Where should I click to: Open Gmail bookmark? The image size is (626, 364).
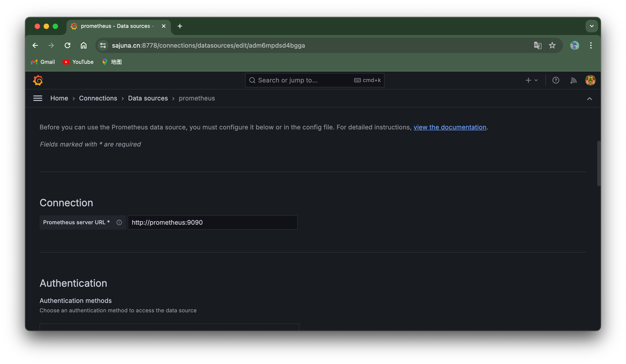pyautogui.click(x=43, y=62)
